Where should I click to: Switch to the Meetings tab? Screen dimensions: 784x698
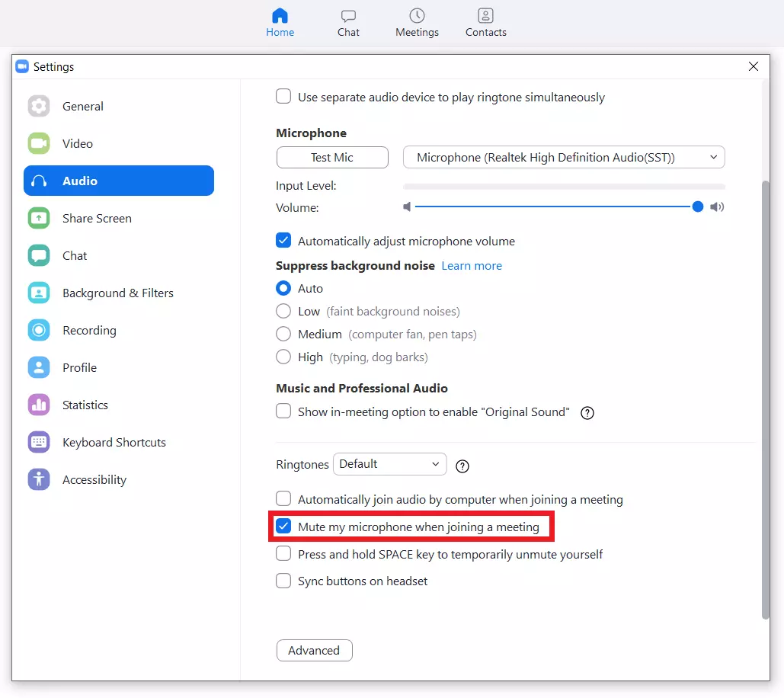(417, 23)
